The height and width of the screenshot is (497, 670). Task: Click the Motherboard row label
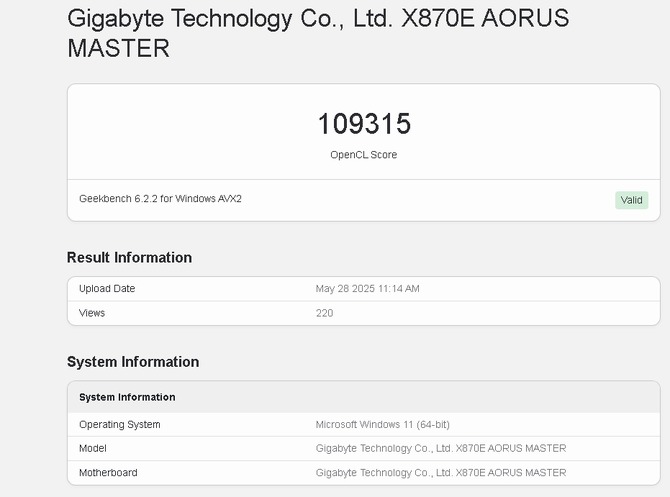[108, 473]
